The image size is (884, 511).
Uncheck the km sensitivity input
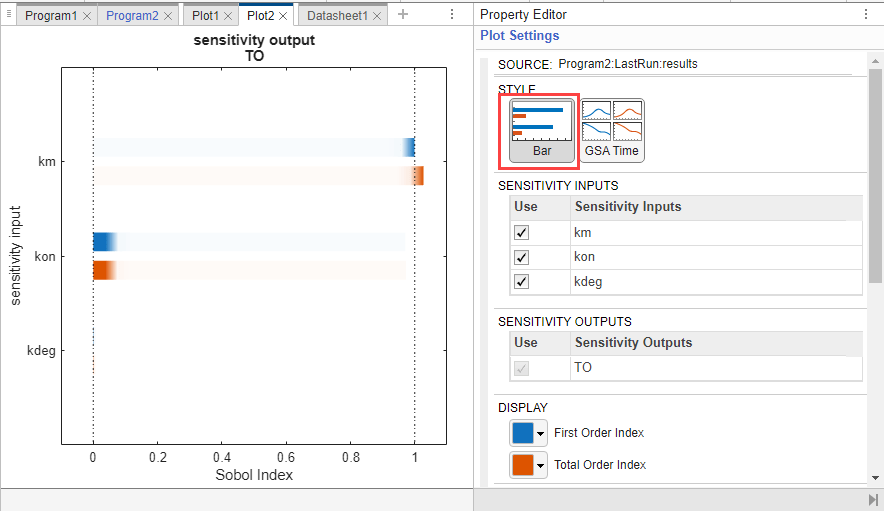(521, 232)
